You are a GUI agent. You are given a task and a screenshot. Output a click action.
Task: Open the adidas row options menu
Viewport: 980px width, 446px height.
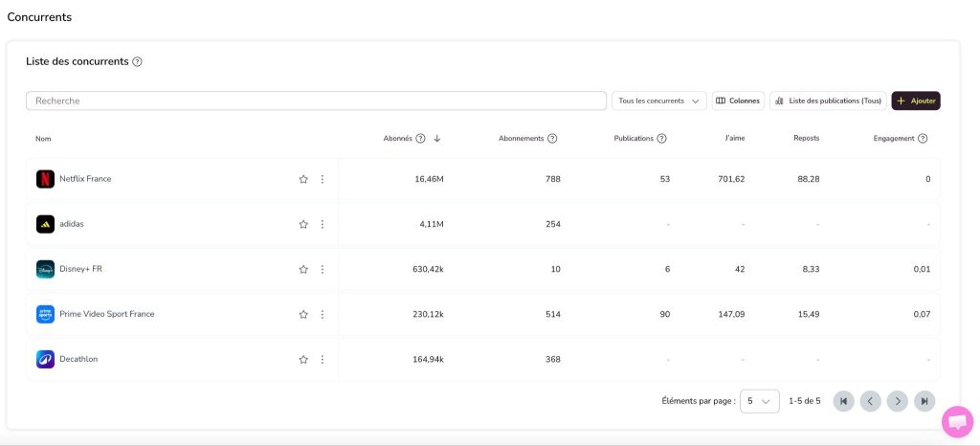323,224
